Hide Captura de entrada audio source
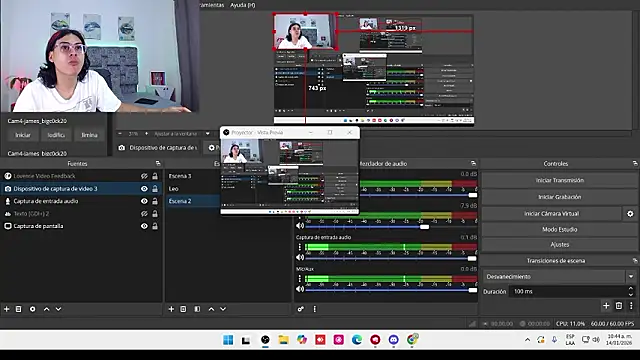Viewport: 640px width, 360px height. coord(144,201)
